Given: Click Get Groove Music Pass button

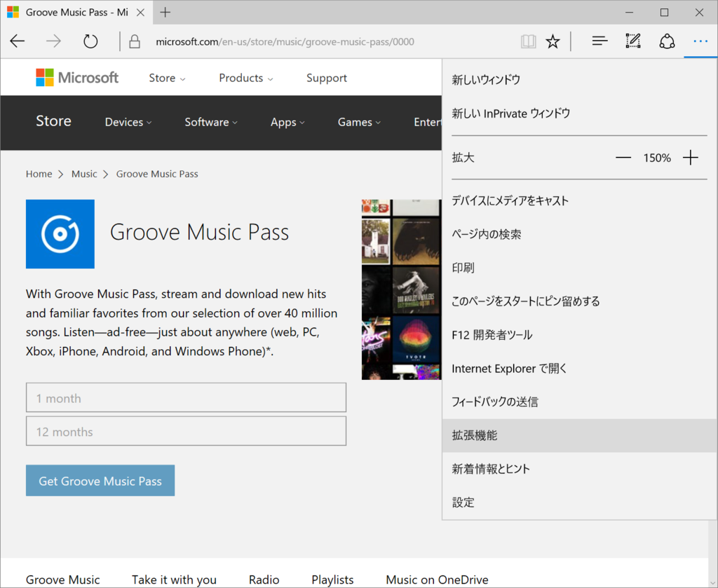Looking at the screenshot, I should (x=100, y=481).
